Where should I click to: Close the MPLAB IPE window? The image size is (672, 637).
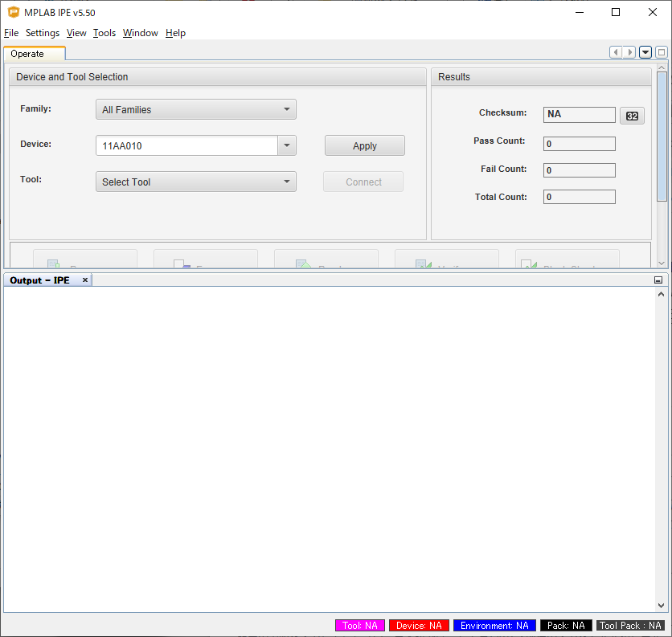[x=652, y=12]
